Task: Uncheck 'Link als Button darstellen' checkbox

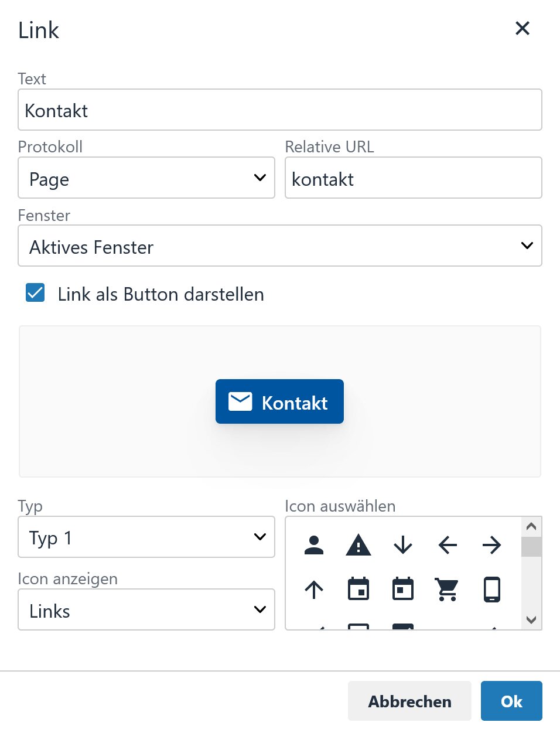Action: [35, 293]
